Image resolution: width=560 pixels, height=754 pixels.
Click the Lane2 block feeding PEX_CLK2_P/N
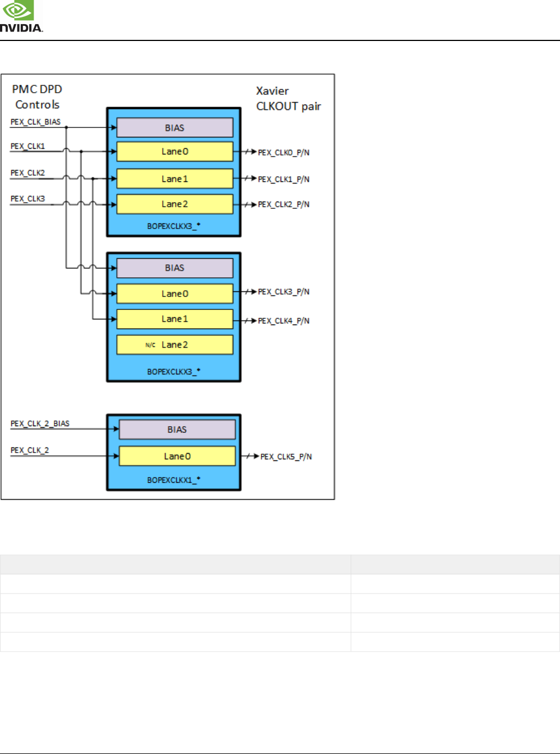click(175, 204)
